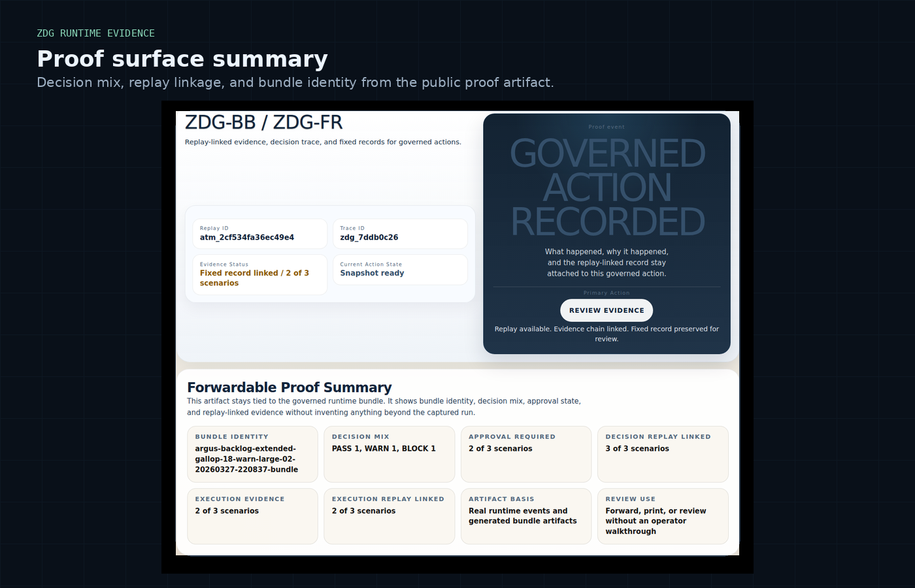Screen dimensions: 915x588
Task: Click the Artifact Basis card
Action: click(526, 516)
